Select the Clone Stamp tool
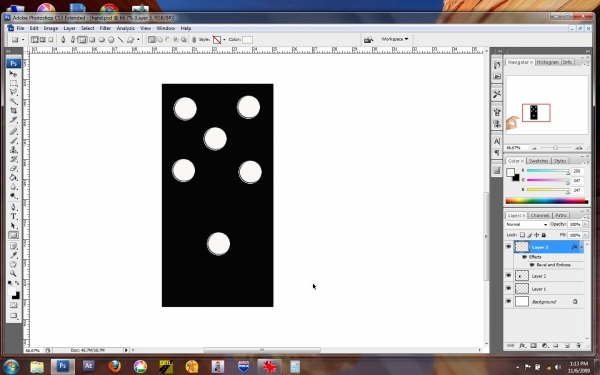600x375 pixels. [x=13, y=150]
